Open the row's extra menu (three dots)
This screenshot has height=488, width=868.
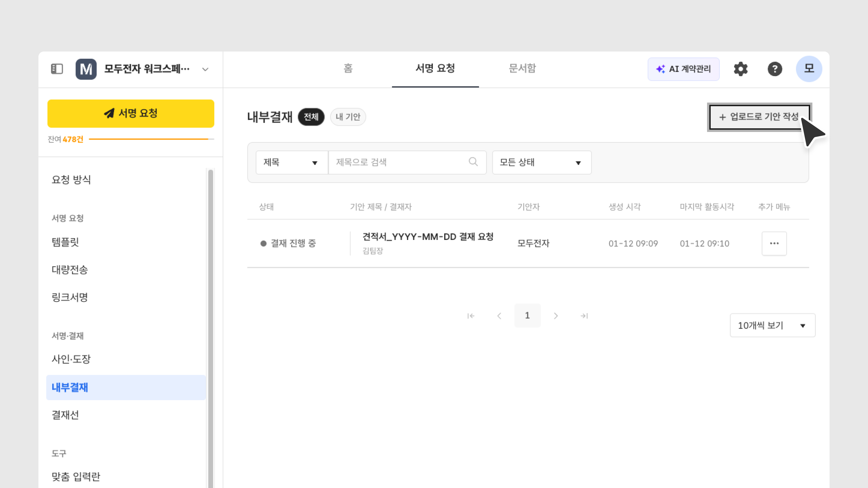click(x=774, y=243)
